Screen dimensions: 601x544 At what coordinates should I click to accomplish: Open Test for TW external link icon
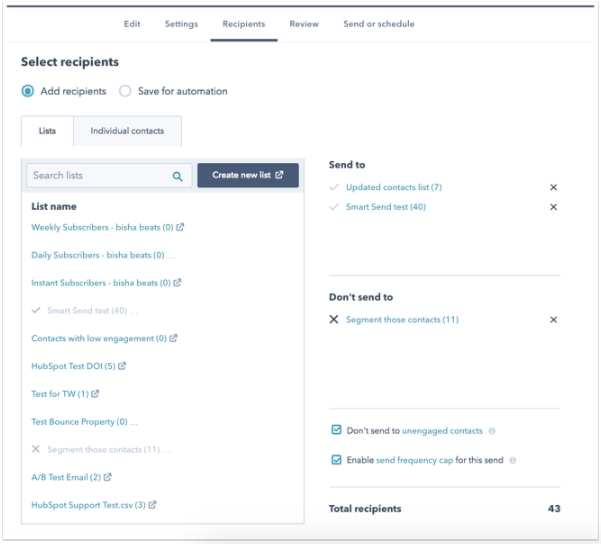point(95,393)
